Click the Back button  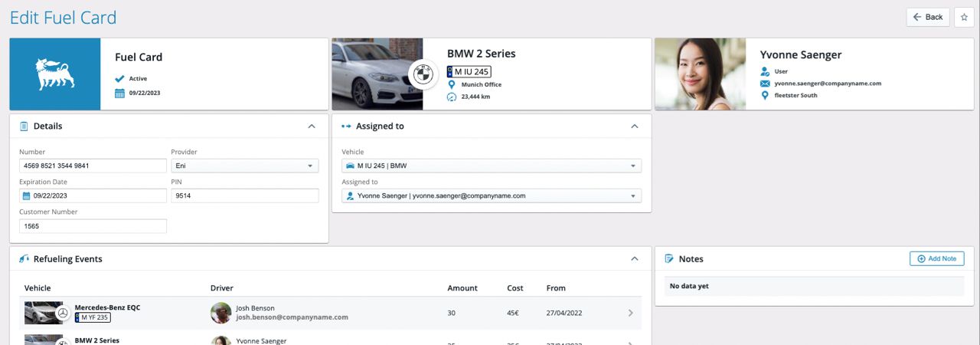point(928,17)
